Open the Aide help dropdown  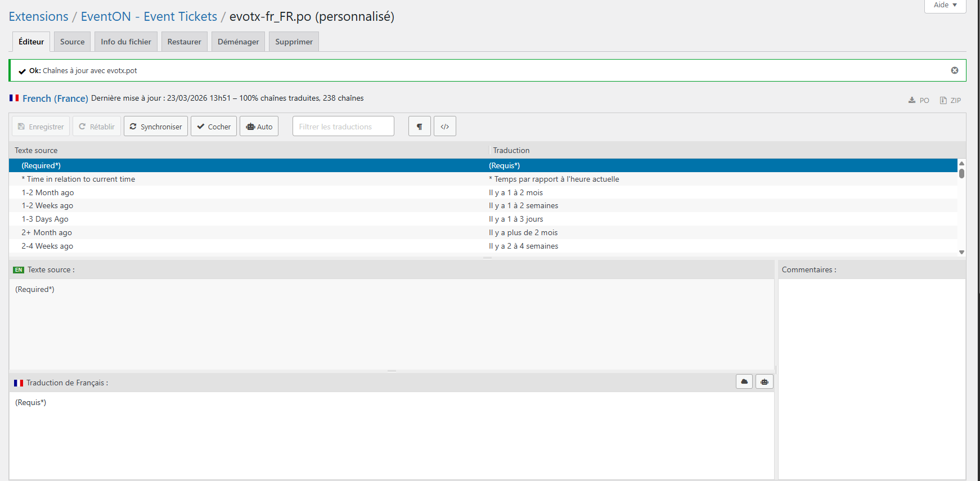(945, 5)
